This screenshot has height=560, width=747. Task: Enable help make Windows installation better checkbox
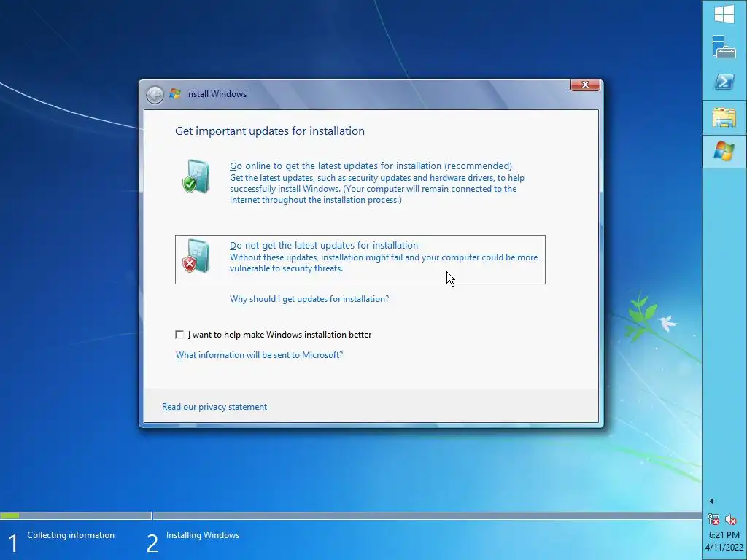click(179, 335)
